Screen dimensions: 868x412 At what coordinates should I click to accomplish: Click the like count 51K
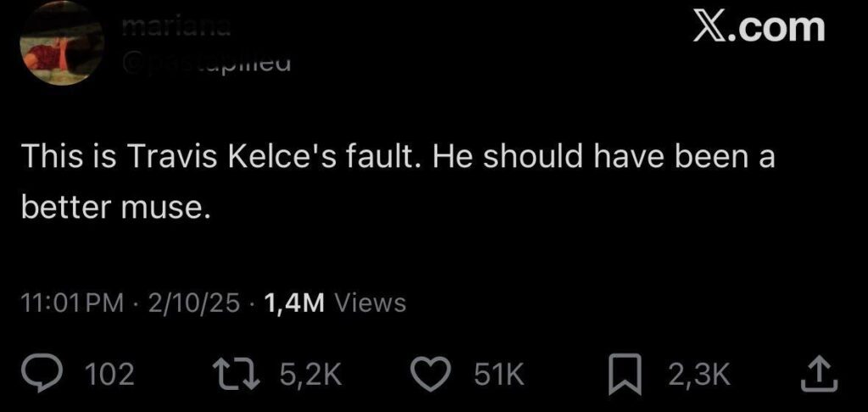(x=489, y=374)
